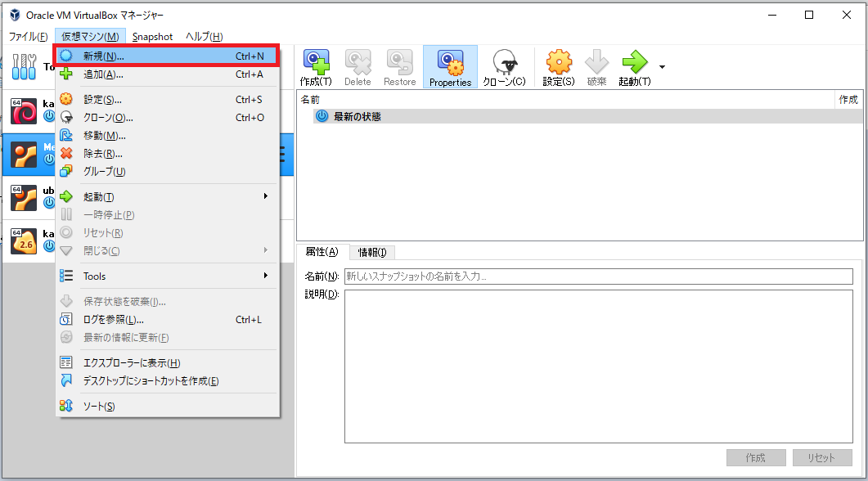
Task: Expand the 閉じる(C) submenu arrow
Action: [x=266, y=251]
